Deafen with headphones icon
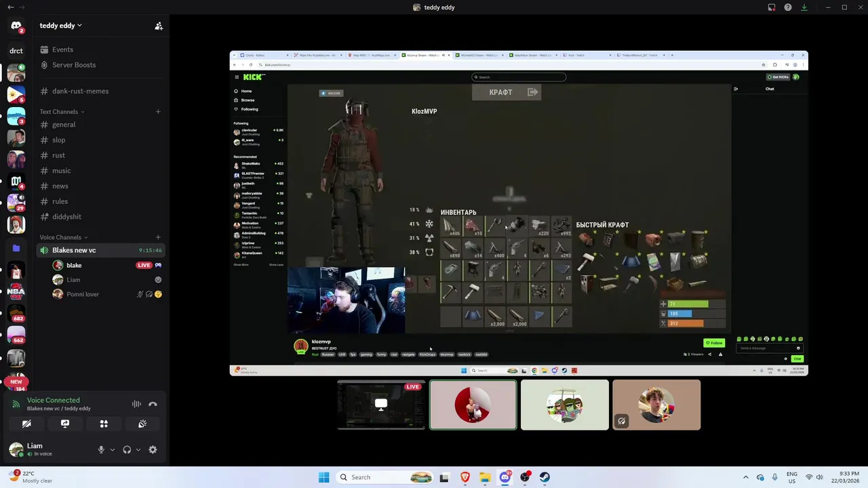Image resolution: width=868 pixels, height=488 pixels. [127, 449]
